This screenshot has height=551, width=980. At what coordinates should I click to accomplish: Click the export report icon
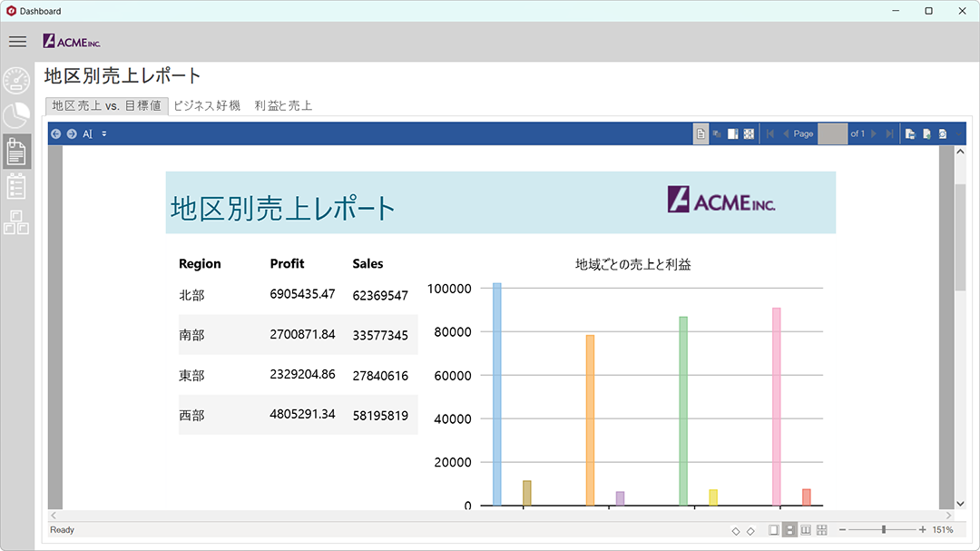[926, 133]
